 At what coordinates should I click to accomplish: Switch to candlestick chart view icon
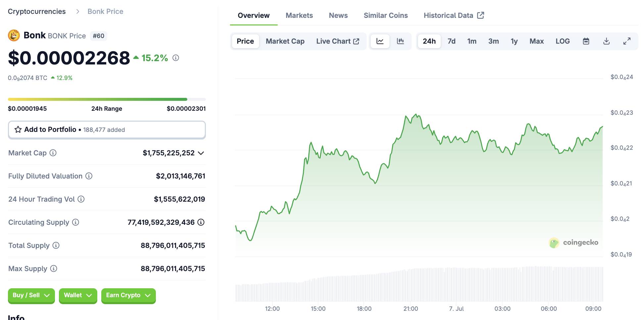[400, 41]
